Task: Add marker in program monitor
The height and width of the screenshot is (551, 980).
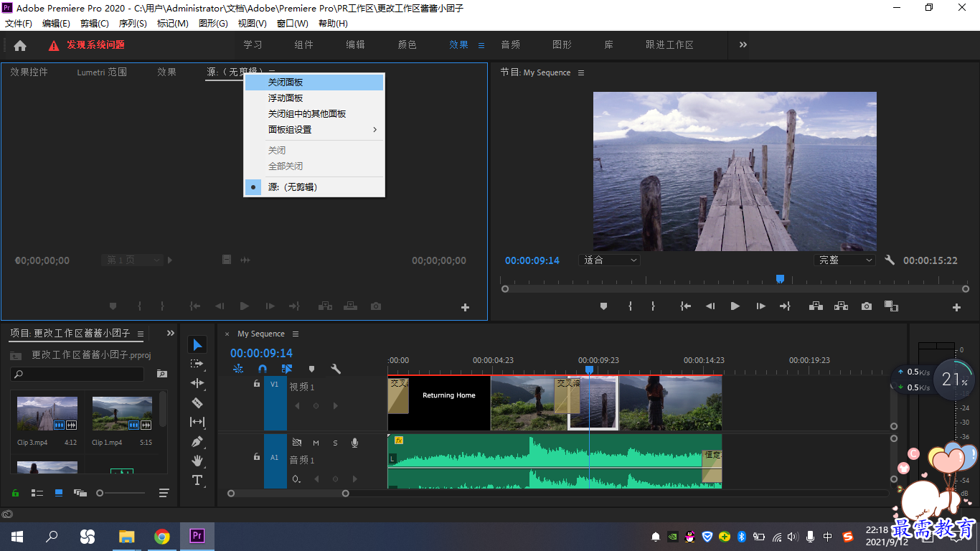Action: tap(603, 306)
